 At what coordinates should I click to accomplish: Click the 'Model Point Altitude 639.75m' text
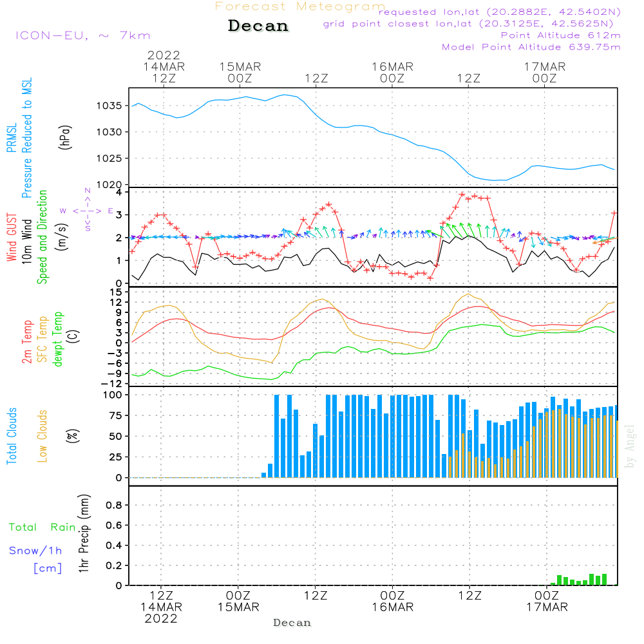(531, 47)
